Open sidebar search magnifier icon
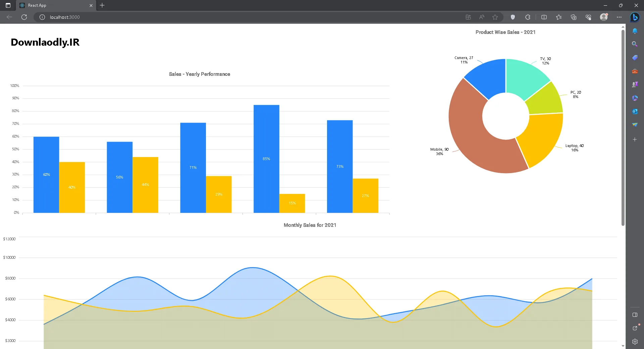The height and width of the screenshot is (349, 644). coord(635,44)
